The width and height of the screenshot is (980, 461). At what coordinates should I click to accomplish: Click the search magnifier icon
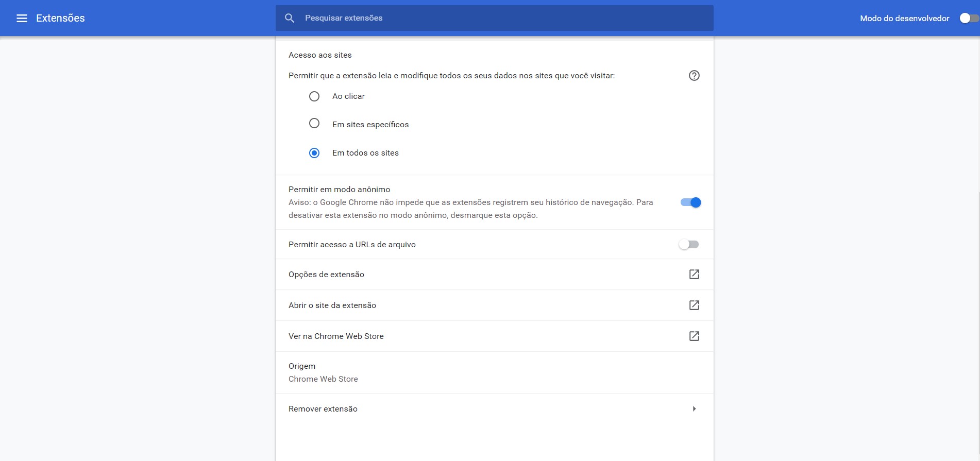pos(290,18)
